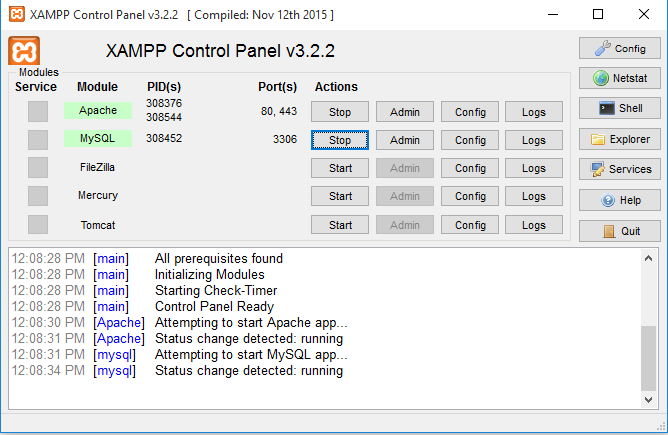Open MySQL Admin page
The height and width of the screenshot is (435, 668).
pyautogui.click(x=405, y=140)
